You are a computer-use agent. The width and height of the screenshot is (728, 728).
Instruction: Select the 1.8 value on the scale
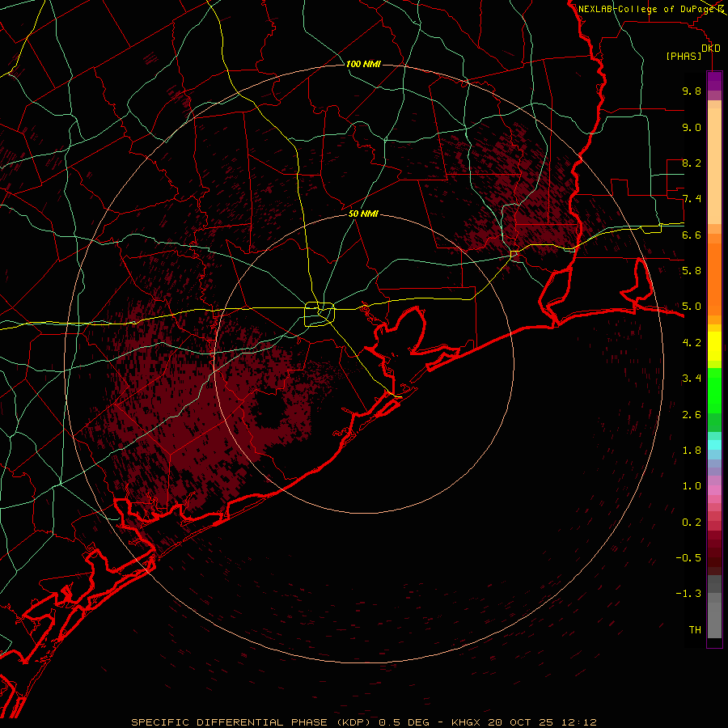pyautogui.click(x=692, y=451)
